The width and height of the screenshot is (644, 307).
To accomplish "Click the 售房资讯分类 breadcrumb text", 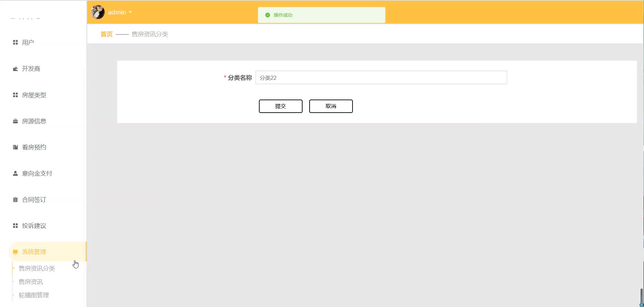I will (x=150, y=34).
